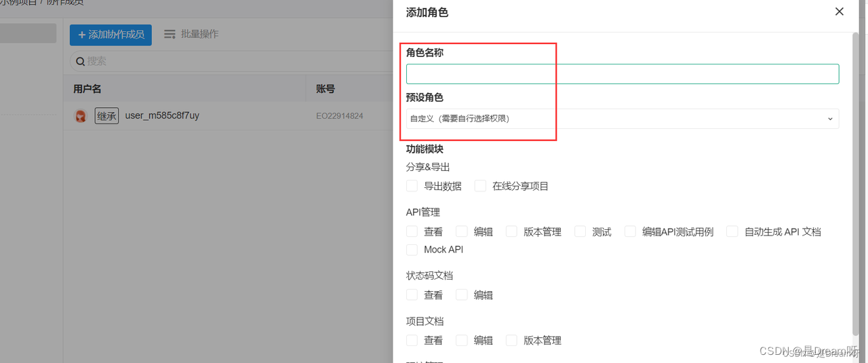
Task: Click the 分享&导出 group label
Action: click(x=428, y=167)
